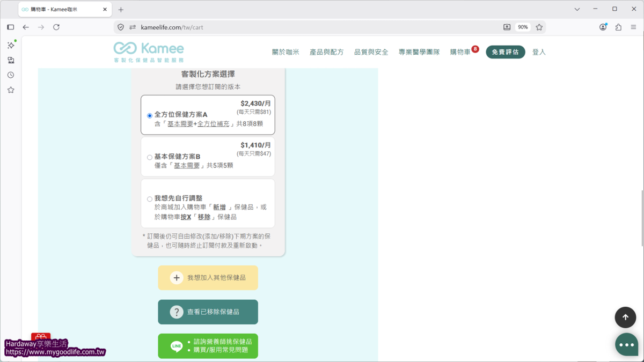Click the $1,410/月 price text
Viewport: 644px width, 362px height.
tap(255, 145)
